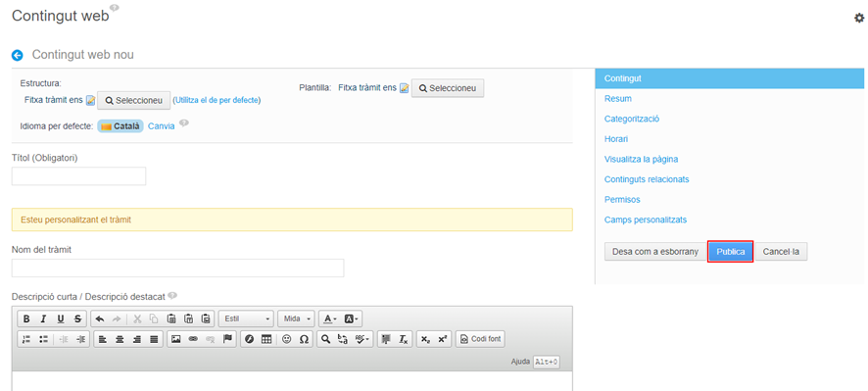Center the text
Screen dimensions: 868x391
(120, 339)
